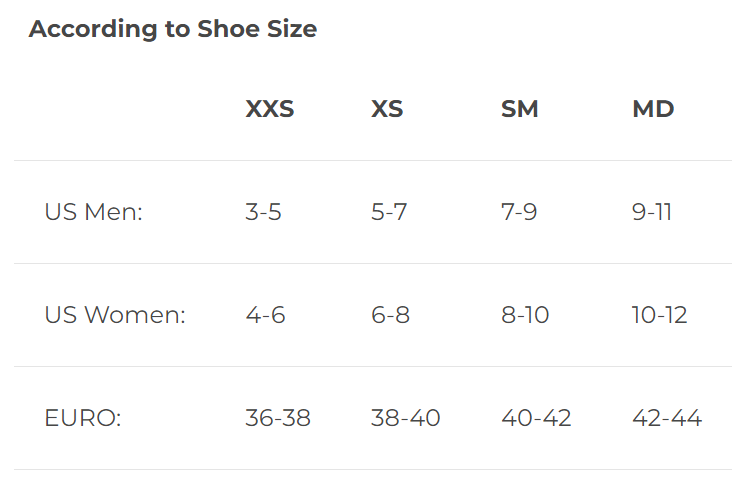Viewport: 745px width, 490px height.
Task: Click the 'According to Shoe Size' heading
Action: (173, 29)
